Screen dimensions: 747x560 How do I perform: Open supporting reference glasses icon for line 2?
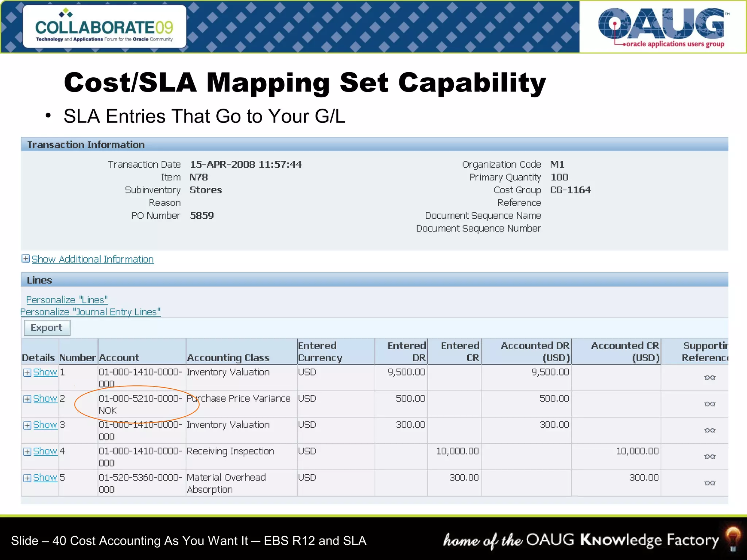[709, 404]
